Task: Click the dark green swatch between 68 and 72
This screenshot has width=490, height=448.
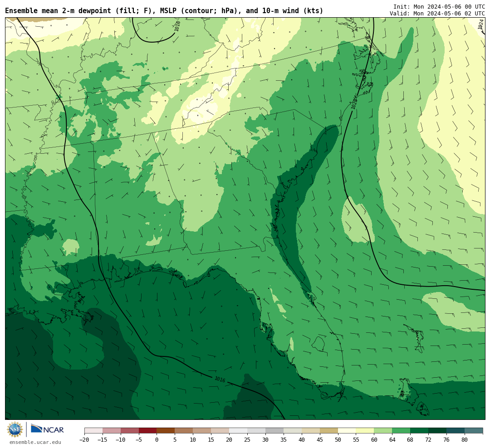Action: pyautogui.click(x=419, y=431)
